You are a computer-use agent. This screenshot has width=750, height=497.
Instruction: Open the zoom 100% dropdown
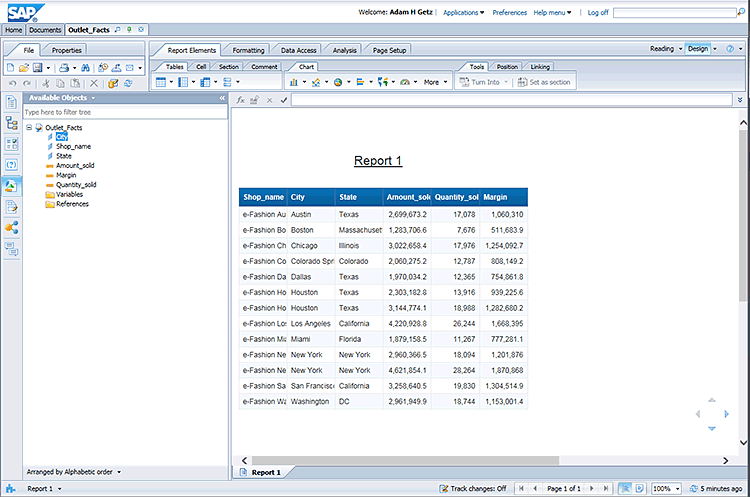[x=678, y=488]
